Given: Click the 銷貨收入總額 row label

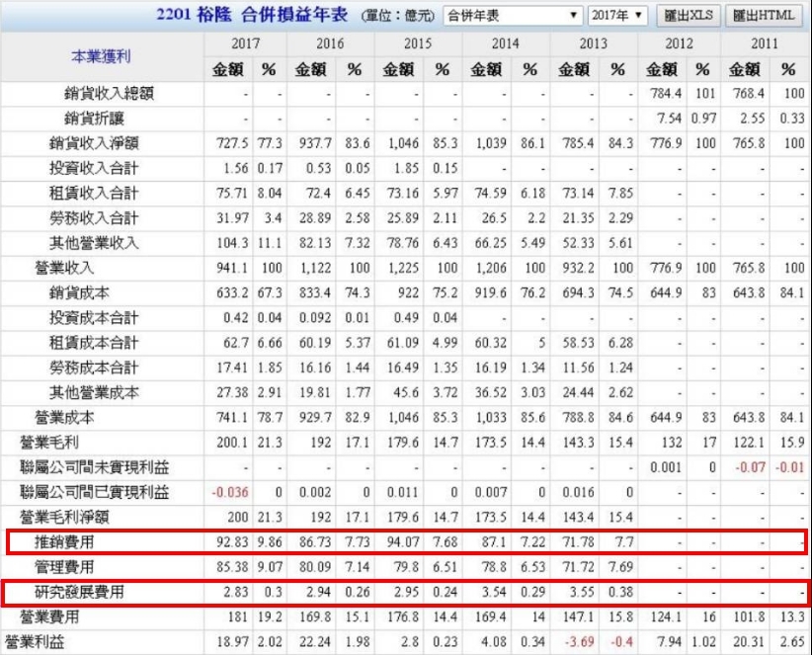Looking at the screenshot, I should 109,94.
